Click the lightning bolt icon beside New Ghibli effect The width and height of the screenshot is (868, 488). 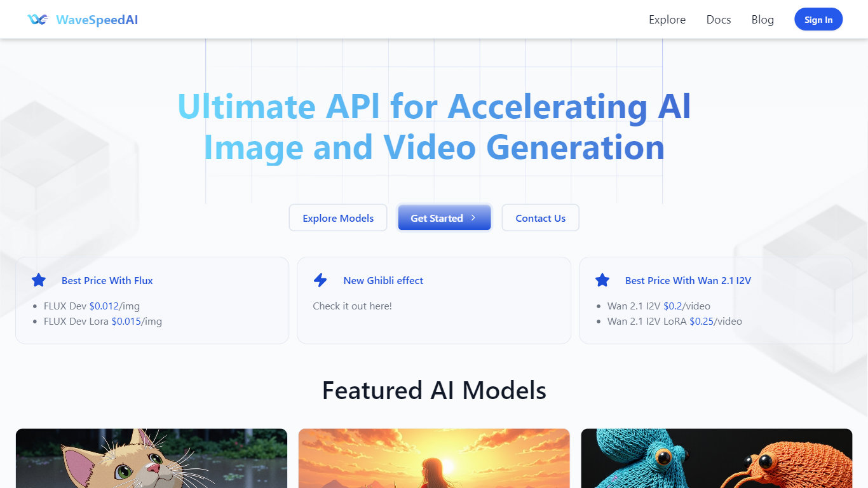point(320,280)
